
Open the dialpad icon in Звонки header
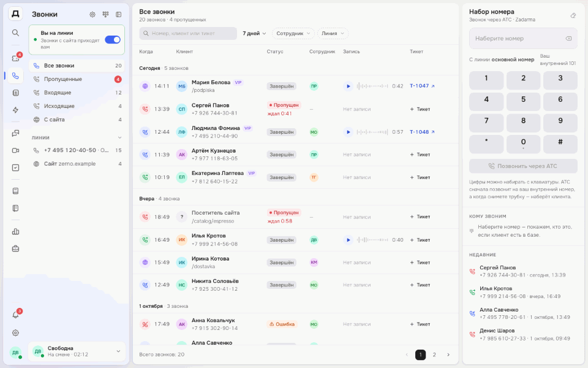pos(105,14)
